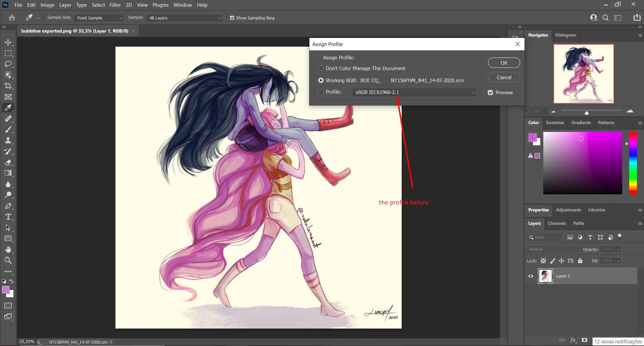644x346 pixels.
Task: Toggle the Preview checkbox
Action: click(x=490, y=92)
